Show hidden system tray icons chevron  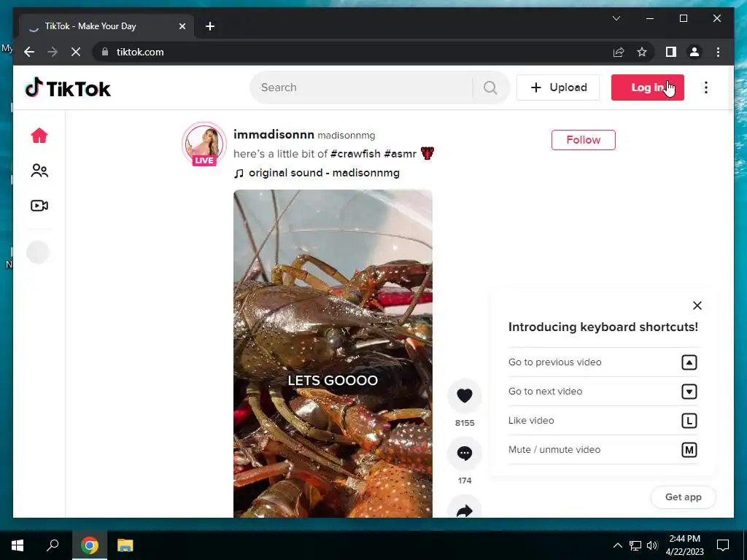[x=617, y=545]
